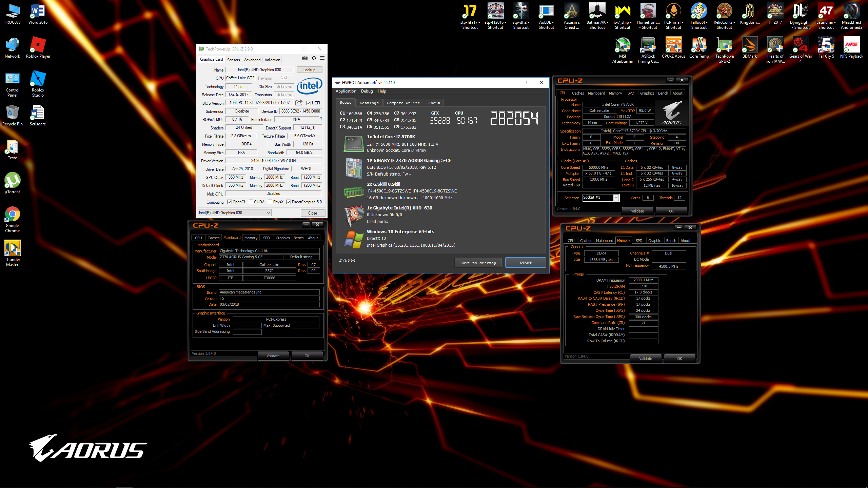This screenshot has width=868, height=488.
Task: Open the Fallout4 shortcut icon
Action: (x=699, y=16)
